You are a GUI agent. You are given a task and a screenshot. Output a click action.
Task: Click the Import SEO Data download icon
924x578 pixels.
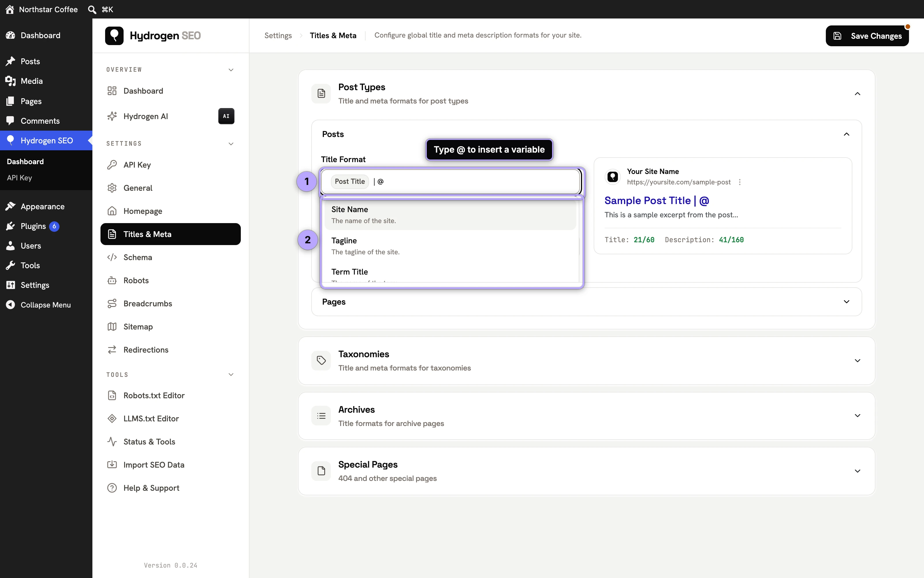click(112, 465)
